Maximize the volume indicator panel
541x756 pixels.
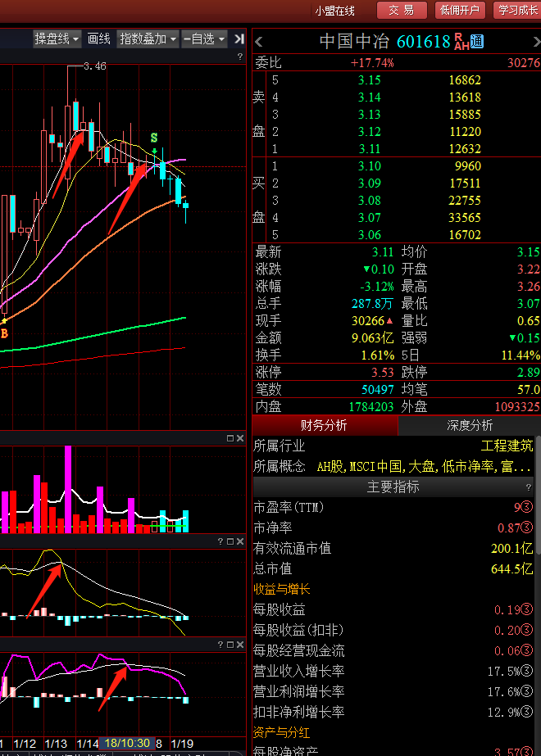click(230, 437)
